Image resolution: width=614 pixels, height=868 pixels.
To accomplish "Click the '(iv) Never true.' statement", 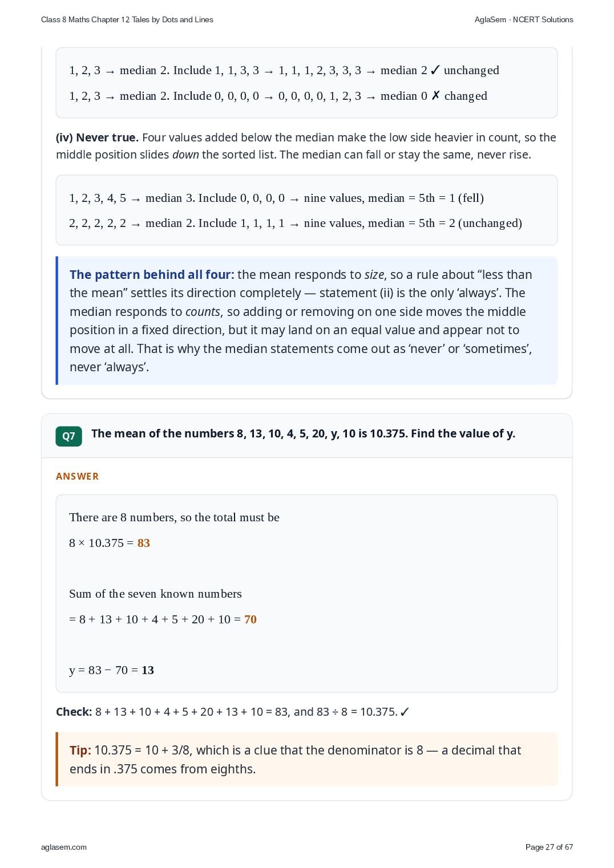I will point(97,137).
